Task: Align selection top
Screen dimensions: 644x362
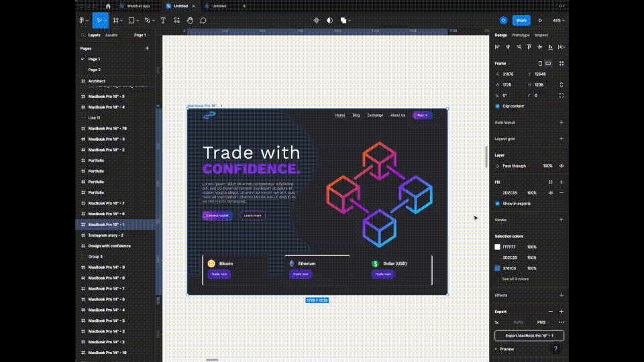Action: (529, 47)
